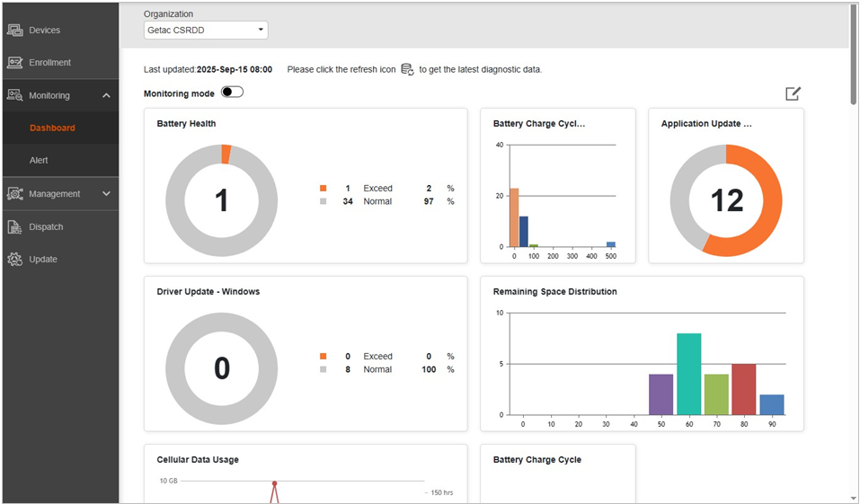
Task: Click the scroll down arrow on scrollbar
Action: coord(853,497)
